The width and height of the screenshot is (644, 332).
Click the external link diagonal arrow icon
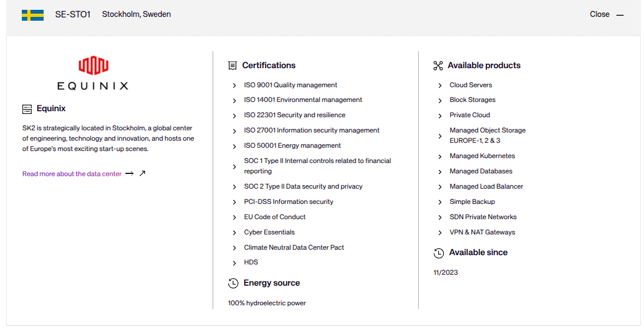pos(142,173)
